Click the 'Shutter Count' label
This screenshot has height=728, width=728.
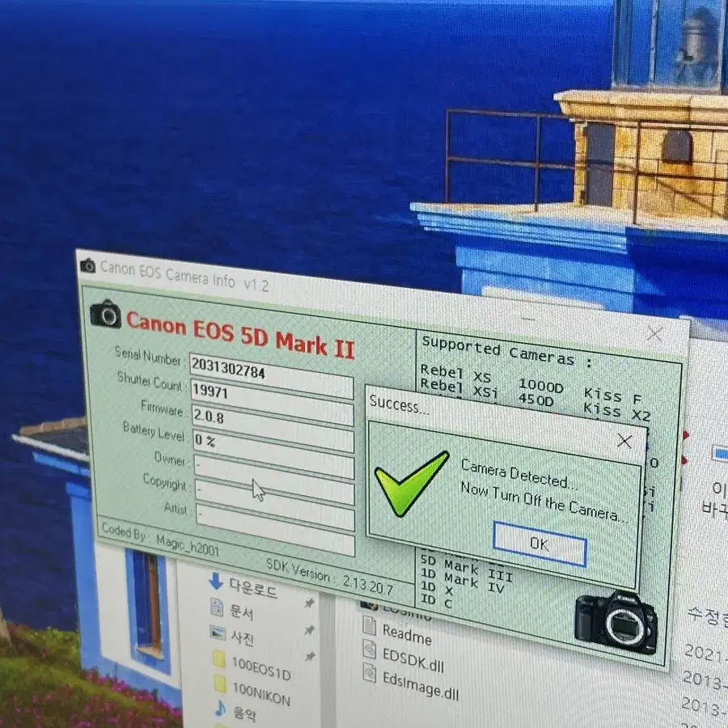click(150, 381)
